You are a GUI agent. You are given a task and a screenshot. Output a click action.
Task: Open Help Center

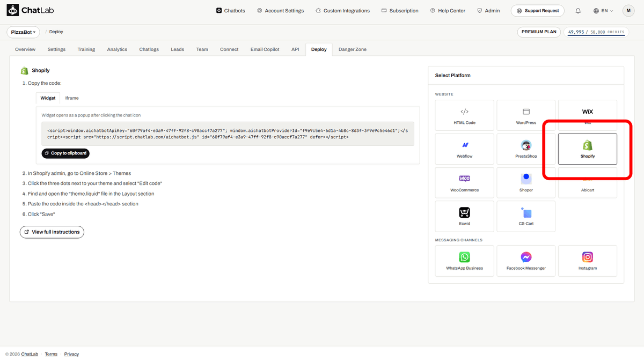pyautogui.click(x=448, y=11)
